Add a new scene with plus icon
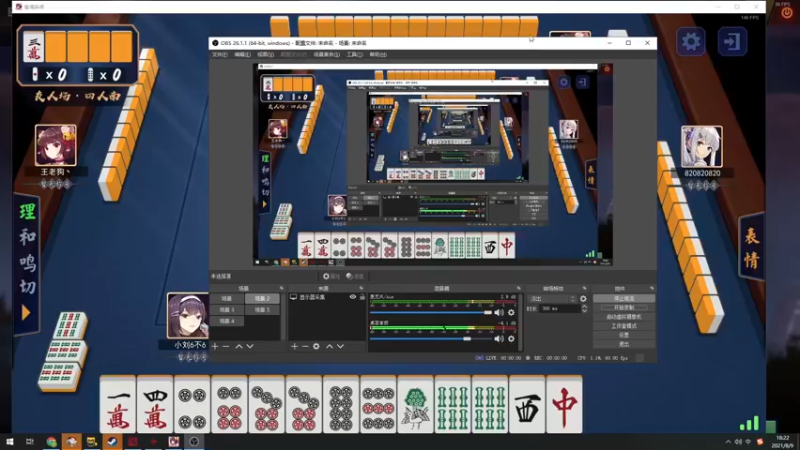The height and width of the screenshot is (450, 800). [x=215, y=346]
